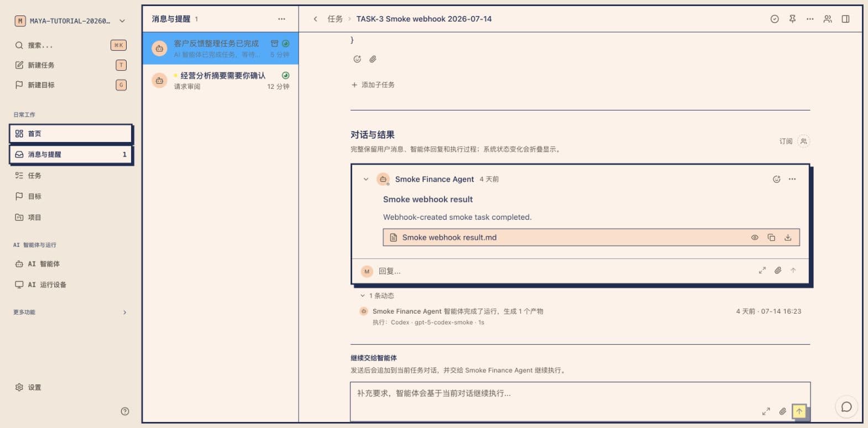Toggle the right side panel icon

click(x=845, y=19)
